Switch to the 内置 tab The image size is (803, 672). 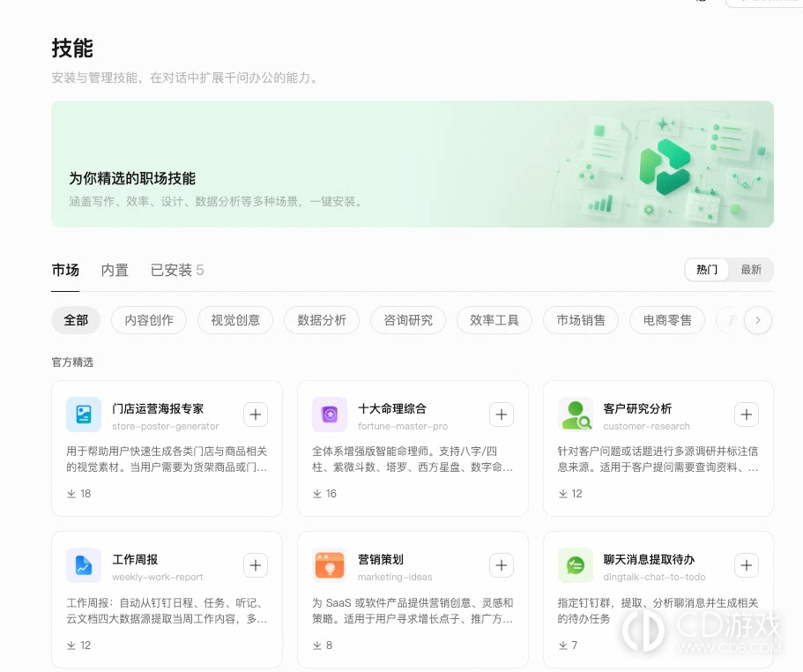tap(115, 270)
